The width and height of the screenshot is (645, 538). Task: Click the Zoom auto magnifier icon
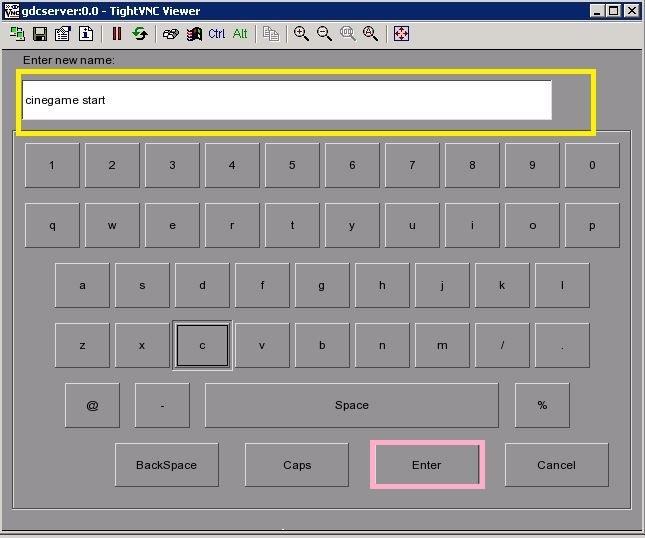coord(370,34)
